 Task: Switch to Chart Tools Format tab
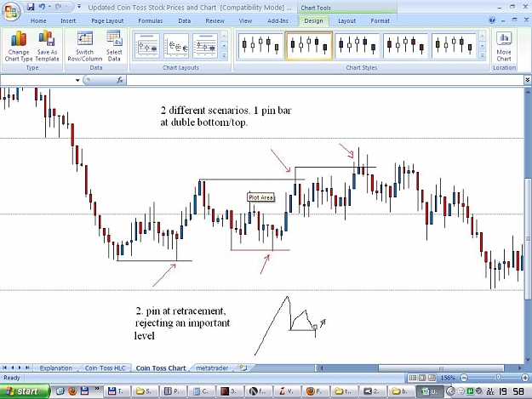380,21
